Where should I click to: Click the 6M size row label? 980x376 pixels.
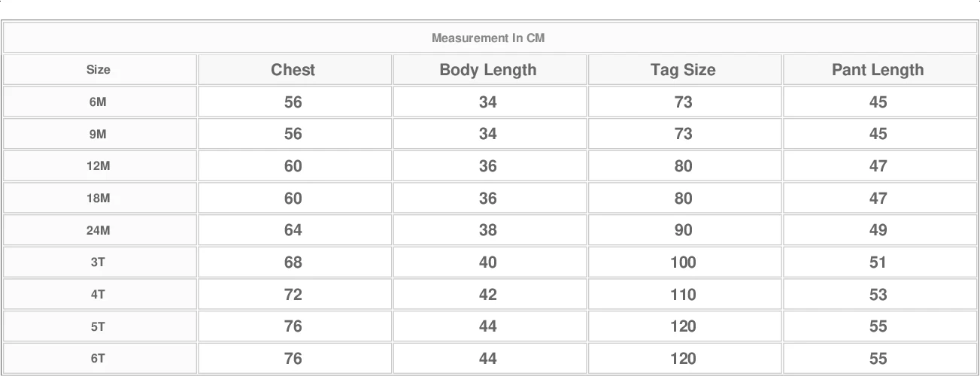click(99, 102)
